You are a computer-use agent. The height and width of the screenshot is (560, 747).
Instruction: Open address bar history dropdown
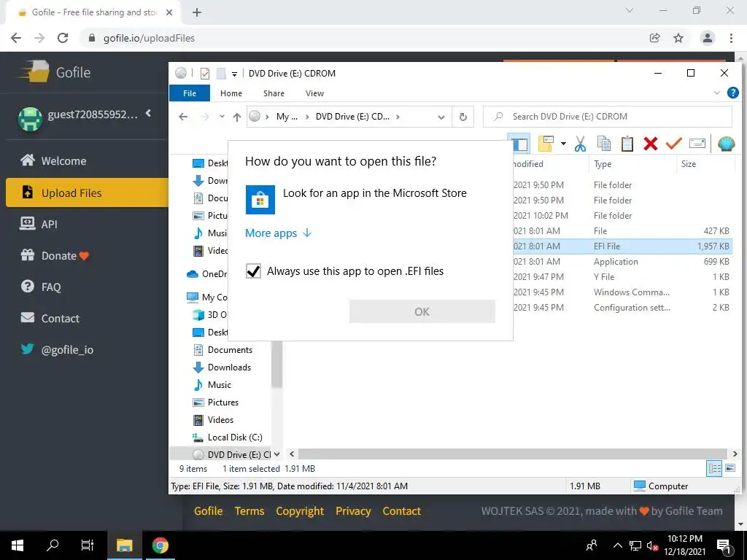(x=441, y=117)
